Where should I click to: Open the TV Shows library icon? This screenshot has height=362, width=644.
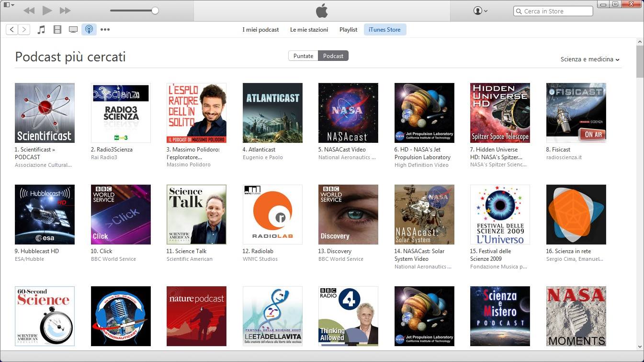(x=73, y=30)
